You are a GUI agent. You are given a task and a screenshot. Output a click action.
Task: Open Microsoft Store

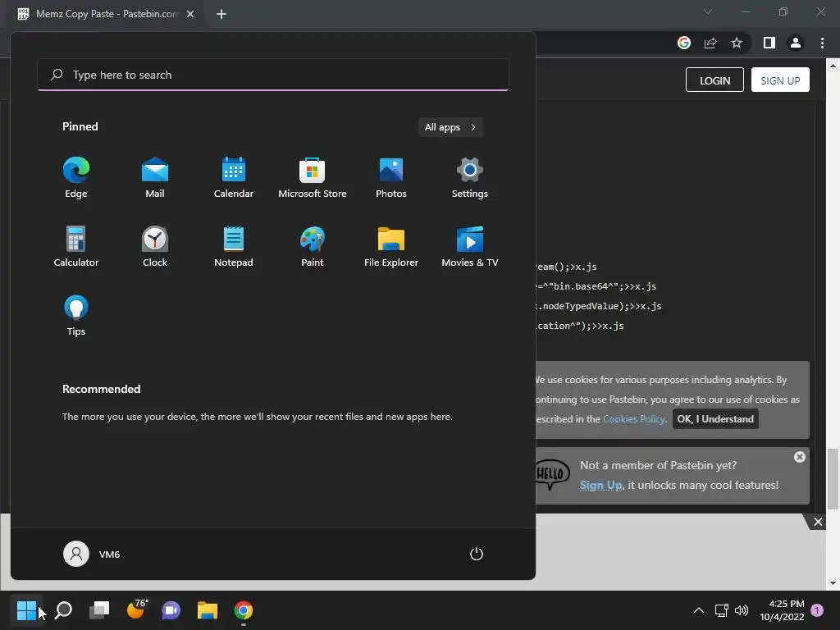pos(313,178)
